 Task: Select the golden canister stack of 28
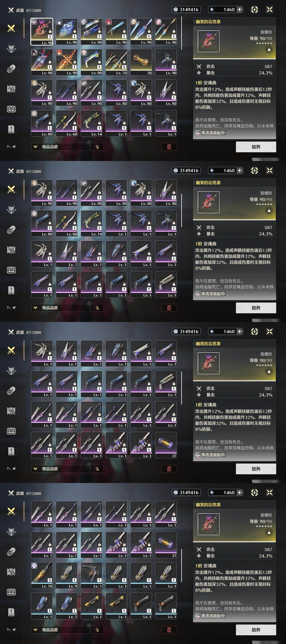141,62
